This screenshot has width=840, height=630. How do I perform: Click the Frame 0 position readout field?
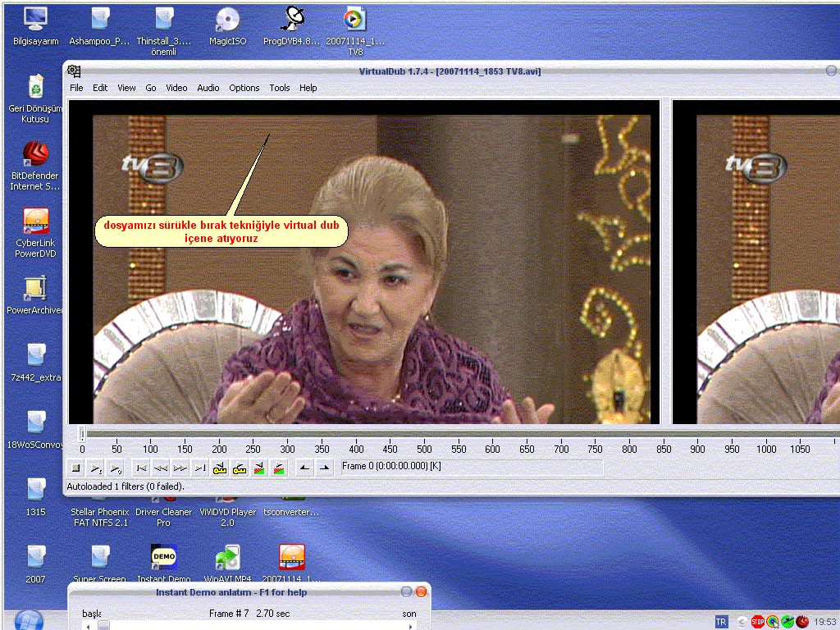pyautogui.click(x=471, y=467)
